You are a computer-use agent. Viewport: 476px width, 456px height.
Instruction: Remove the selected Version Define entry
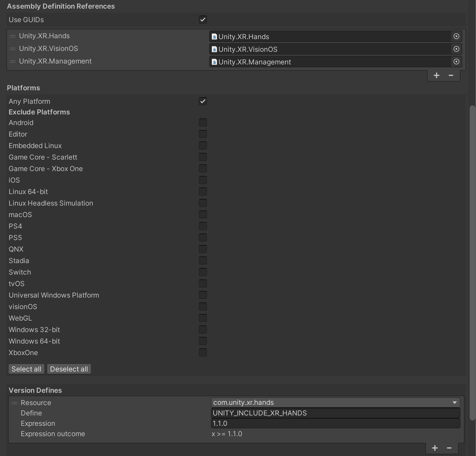coord(449,448)
